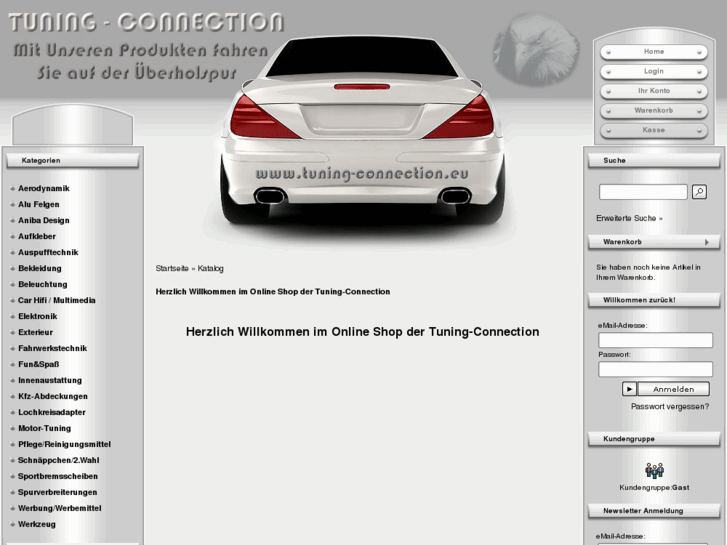727x545 pixels.
Task: Open the Aufkleber category
Action: (37, 237)
